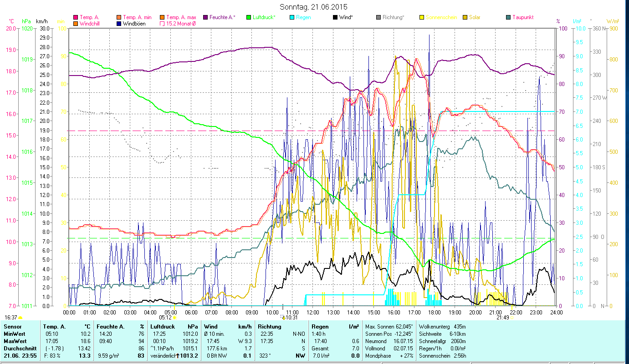
Task: Click the 'MaxWert' row label
Action: coord(14,341)
